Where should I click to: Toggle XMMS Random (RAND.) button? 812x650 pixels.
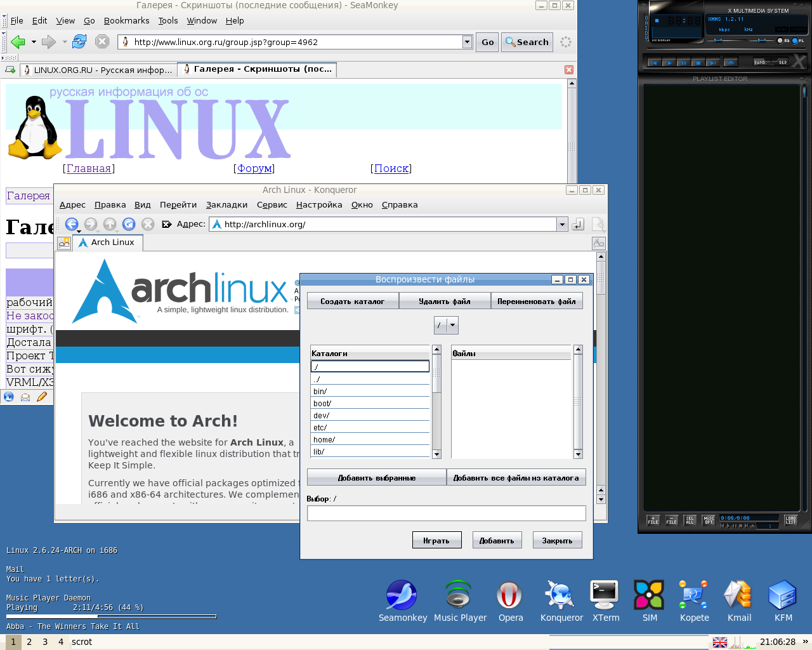(x=761, y=62)
